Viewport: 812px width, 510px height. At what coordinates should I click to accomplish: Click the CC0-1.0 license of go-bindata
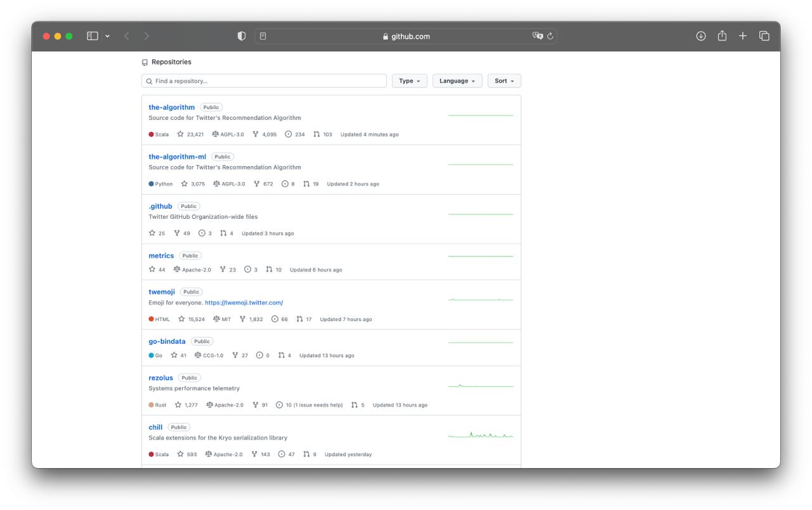209,355
